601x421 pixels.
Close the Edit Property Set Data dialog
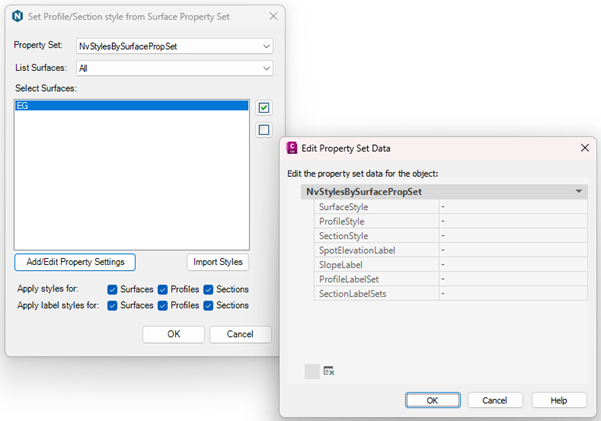point(583,147)
